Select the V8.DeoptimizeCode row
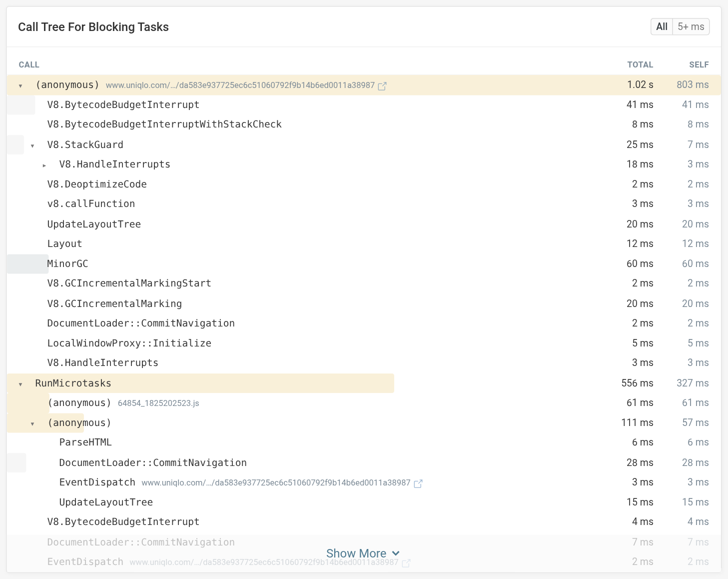The width and height of the screenshot is (728, 579). [x=364, y=184]
